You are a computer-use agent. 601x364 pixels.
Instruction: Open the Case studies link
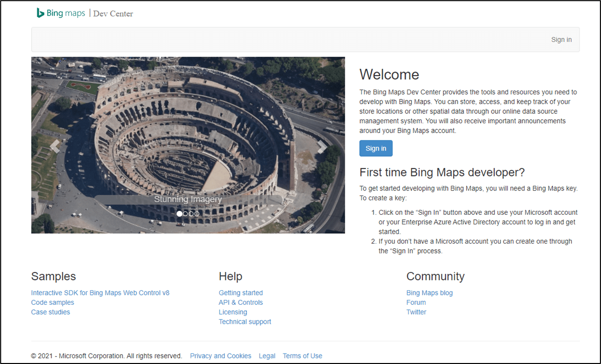pos(50,312)
